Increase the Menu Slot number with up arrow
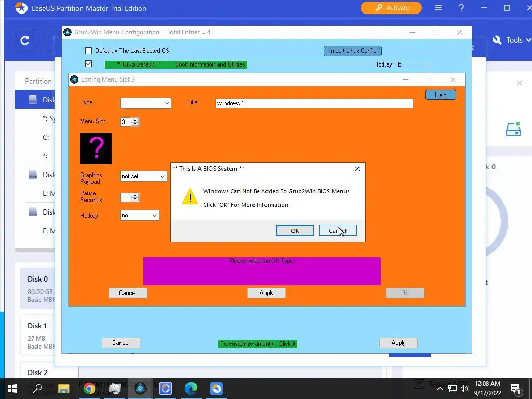The width and height of the screenshot is (532, 399). tap(135, 120)
